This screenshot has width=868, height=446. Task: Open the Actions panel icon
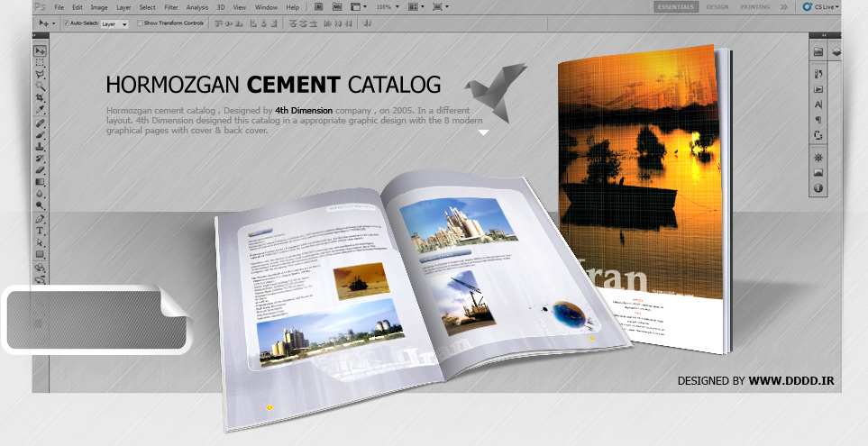[x=818, y=89]
